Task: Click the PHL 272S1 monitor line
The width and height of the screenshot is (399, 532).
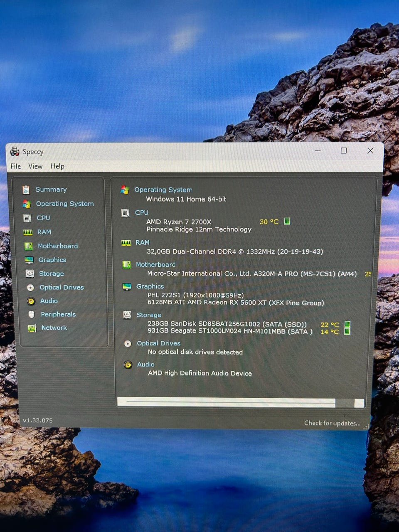Action: (195, 295)
